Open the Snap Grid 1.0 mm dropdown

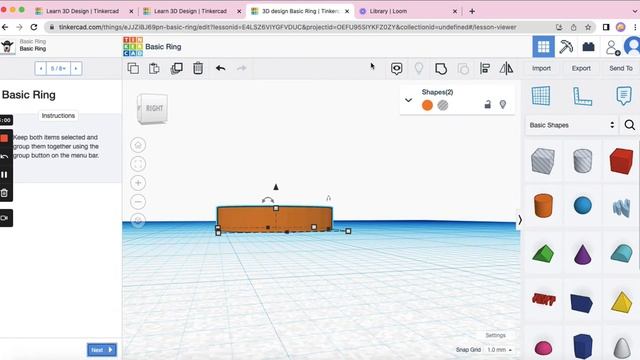(499, 350)
